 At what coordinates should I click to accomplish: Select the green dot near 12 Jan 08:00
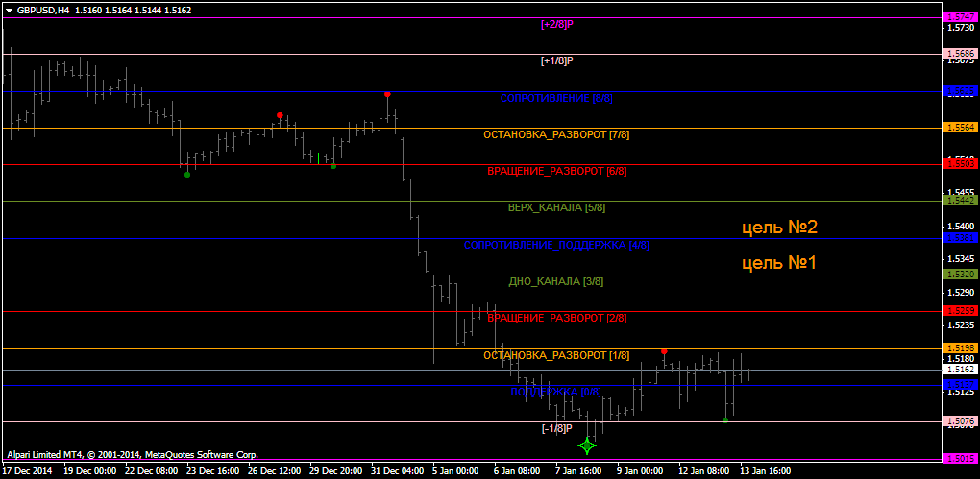725,419
